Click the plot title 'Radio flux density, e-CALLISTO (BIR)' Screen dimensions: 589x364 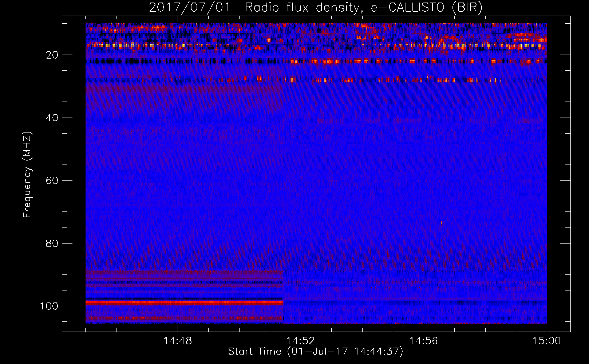(363, 7)
